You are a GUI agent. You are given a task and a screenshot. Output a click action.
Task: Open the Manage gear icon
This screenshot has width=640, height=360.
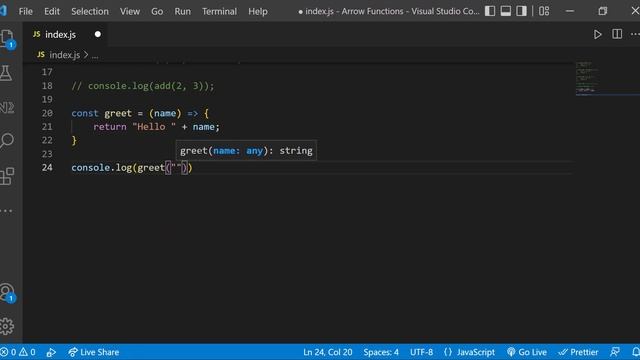coord(7,326)
